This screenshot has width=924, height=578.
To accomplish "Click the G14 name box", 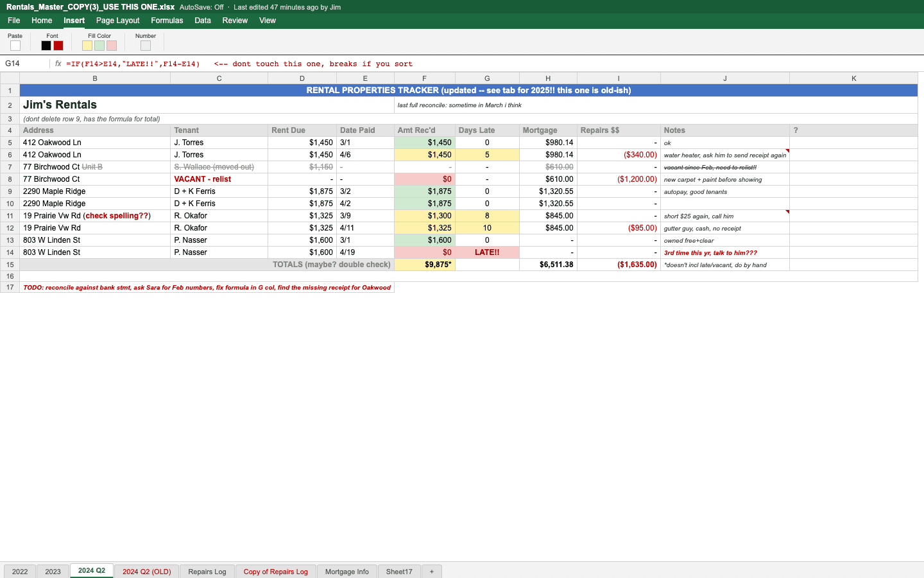I will (25, 64).
